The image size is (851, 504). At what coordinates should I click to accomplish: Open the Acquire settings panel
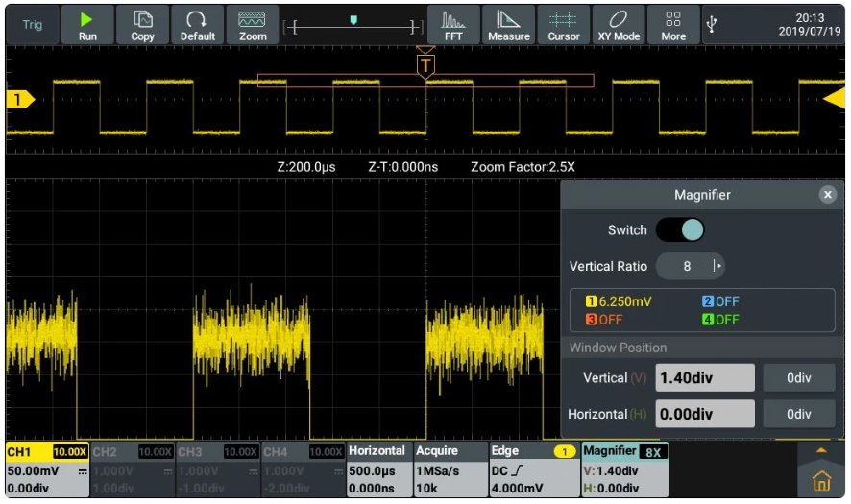click(x=450, y=469)
